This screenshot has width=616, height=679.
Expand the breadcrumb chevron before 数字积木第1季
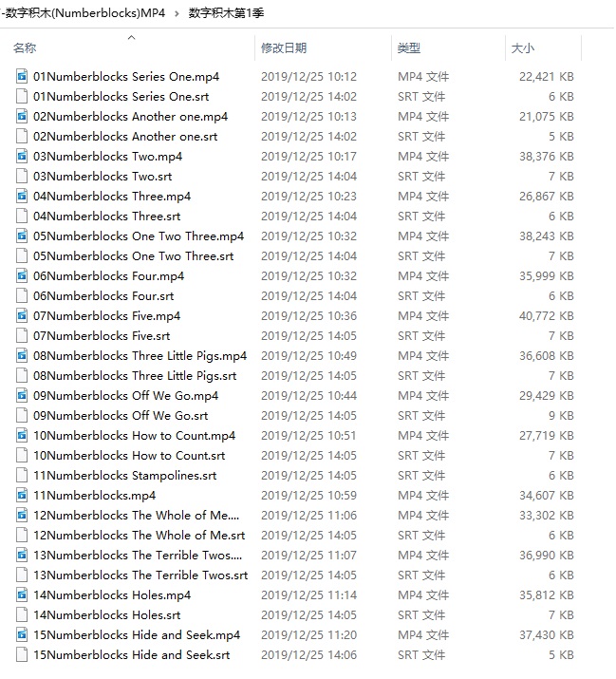177,12
